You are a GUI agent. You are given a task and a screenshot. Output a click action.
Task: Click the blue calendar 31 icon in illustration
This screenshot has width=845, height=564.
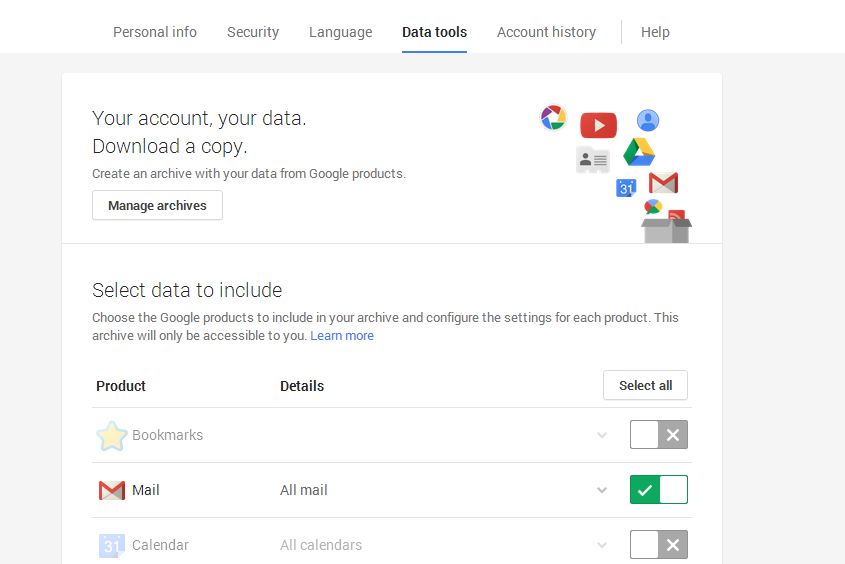click(626, 188)
